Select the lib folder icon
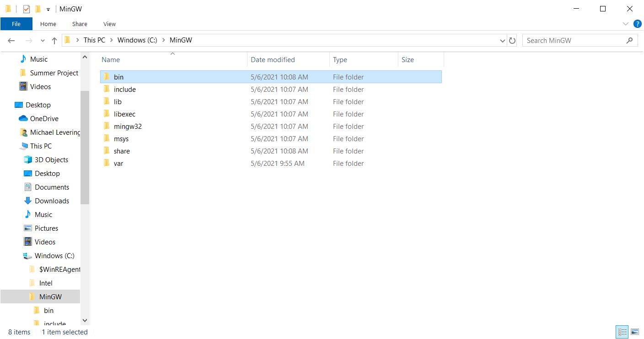Viewport: 644px width, 339px height. coord(106,101)
